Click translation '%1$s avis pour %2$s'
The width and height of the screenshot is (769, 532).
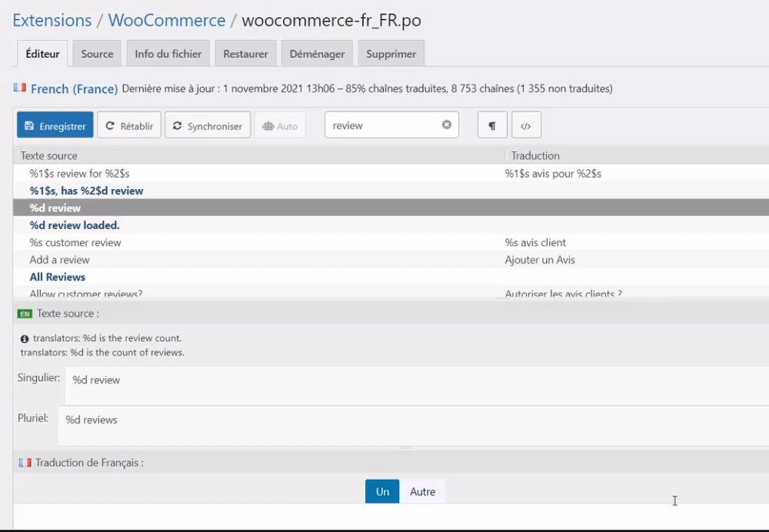click(553, 174)
